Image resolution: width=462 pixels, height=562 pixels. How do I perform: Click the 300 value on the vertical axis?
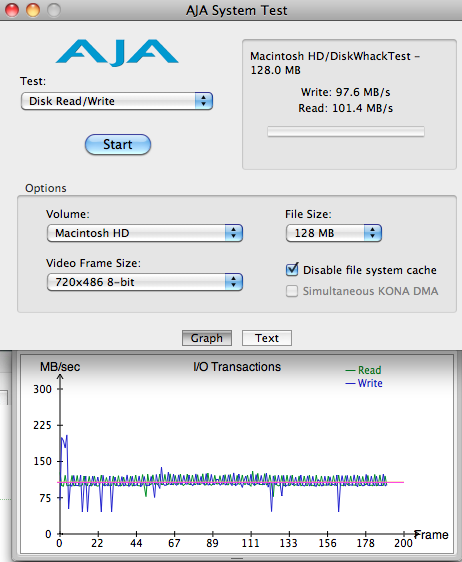pyautogui.click(x=43, y=389)
